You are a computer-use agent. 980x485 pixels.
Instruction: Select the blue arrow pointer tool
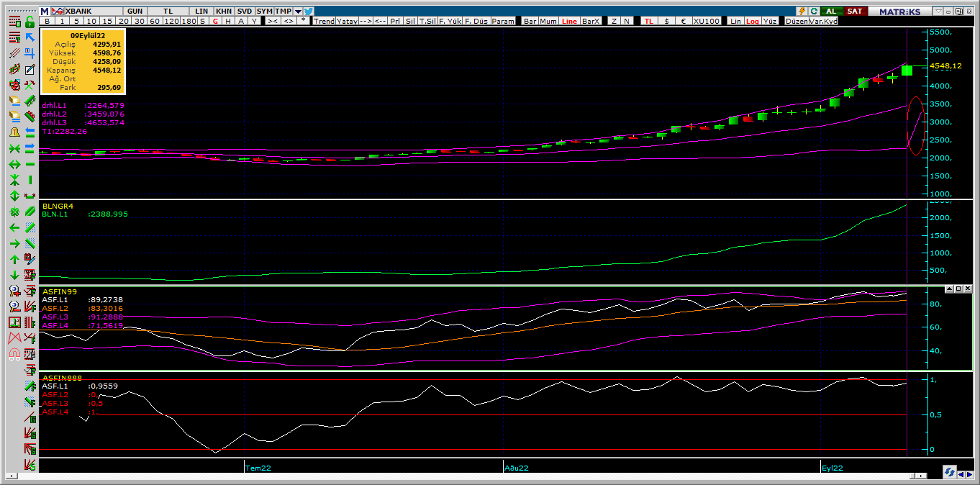coord(30,37)
